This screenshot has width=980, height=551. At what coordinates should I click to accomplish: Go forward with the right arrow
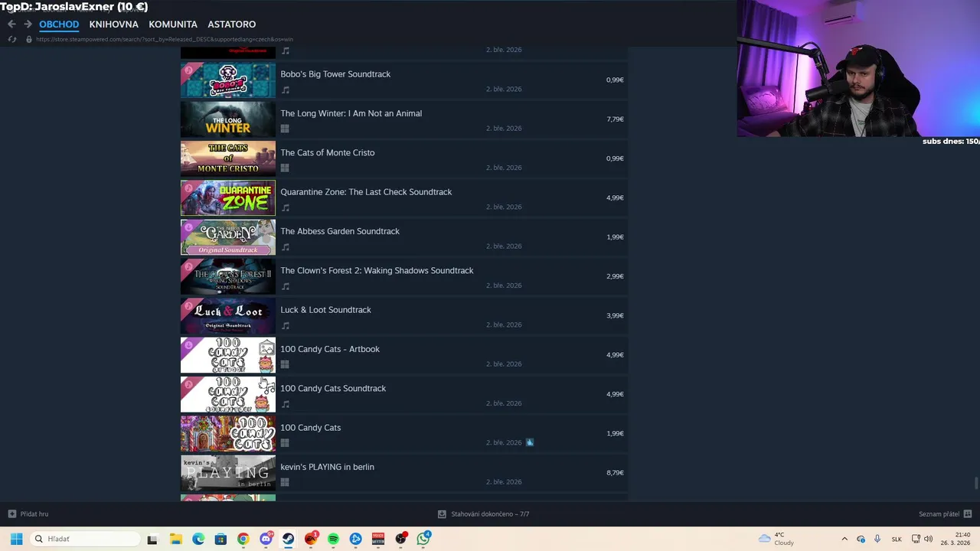click(28, 24)
